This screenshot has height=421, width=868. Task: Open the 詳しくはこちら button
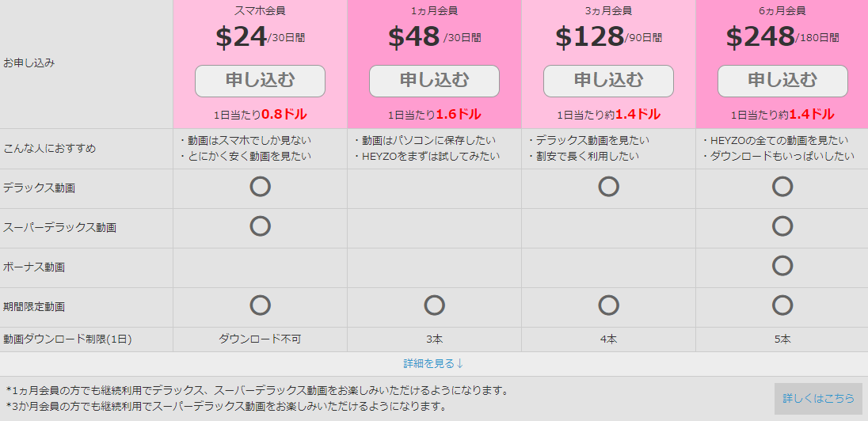coord(818,398)
